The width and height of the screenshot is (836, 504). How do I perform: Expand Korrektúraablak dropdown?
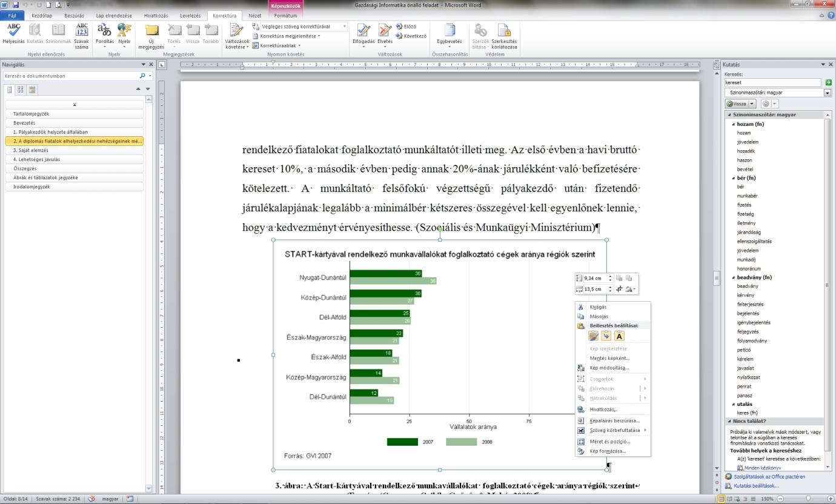[277, 45]
